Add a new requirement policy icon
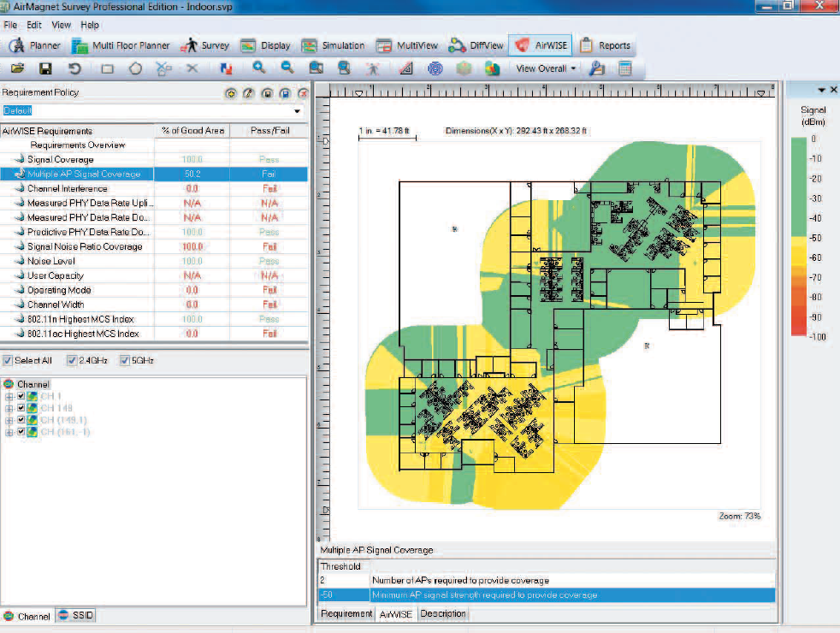The image size is (840, 633). coord(231,93)
